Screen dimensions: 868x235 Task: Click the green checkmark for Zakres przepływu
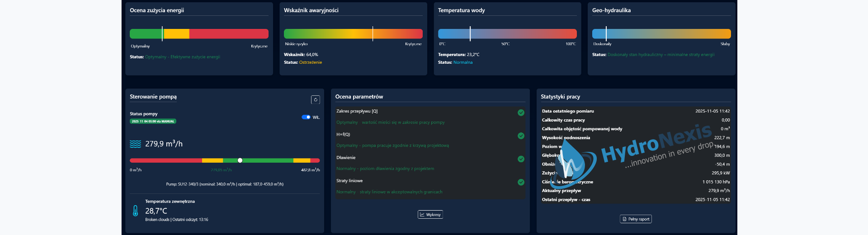coord(521,113)
